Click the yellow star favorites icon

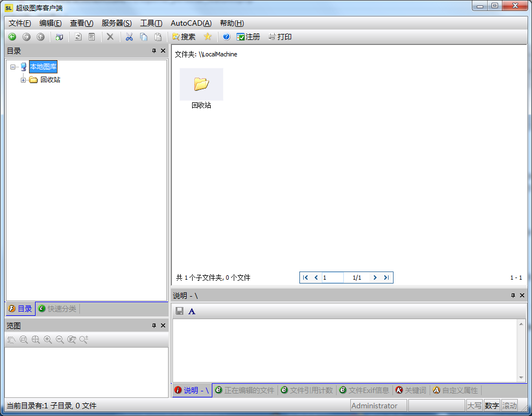tap(207, 37)
